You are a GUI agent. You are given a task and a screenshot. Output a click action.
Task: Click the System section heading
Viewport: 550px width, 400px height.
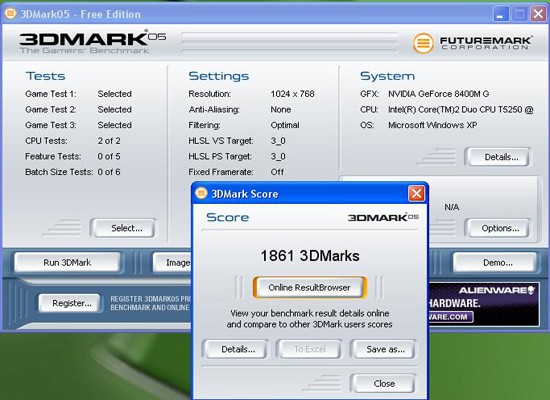(387, 76)
